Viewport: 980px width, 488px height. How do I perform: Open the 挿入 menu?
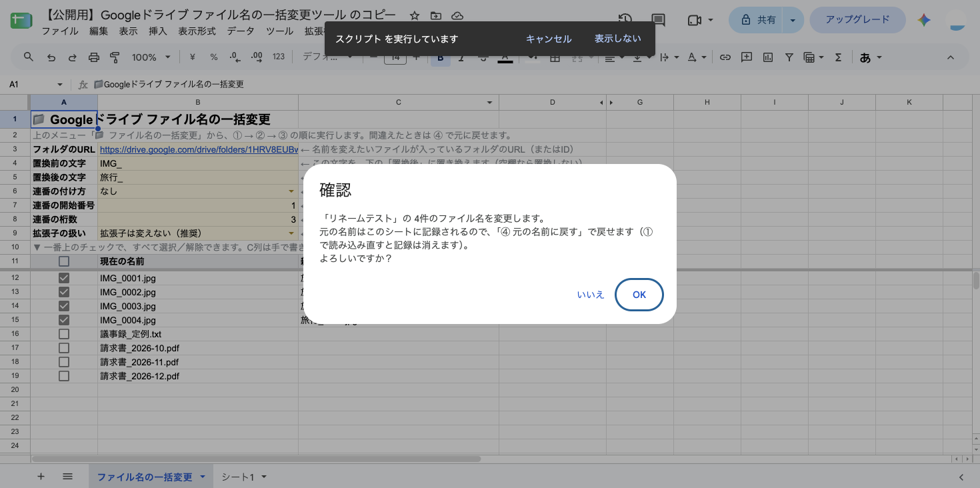pyautogui.click(x=158, y=31)
